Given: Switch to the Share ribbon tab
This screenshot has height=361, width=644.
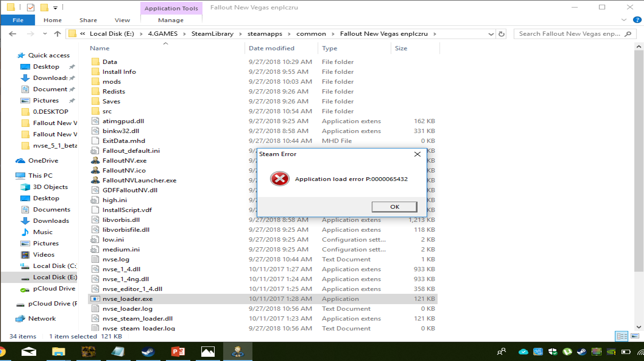Looking at the screenshot, I should click(88, 20).
